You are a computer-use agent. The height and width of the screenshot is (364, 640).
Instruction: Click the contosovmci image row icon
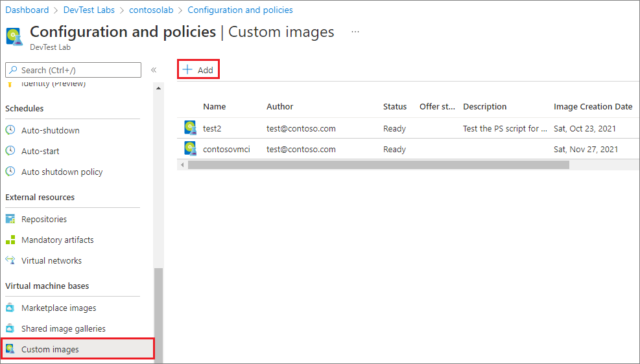tap(190, 149)
